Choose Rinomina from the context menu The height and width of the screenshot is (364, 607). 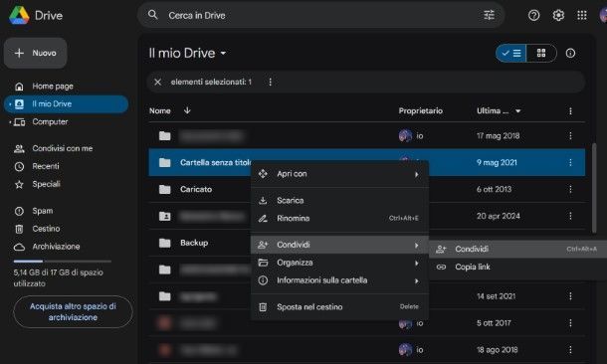(x=339, y=218)
